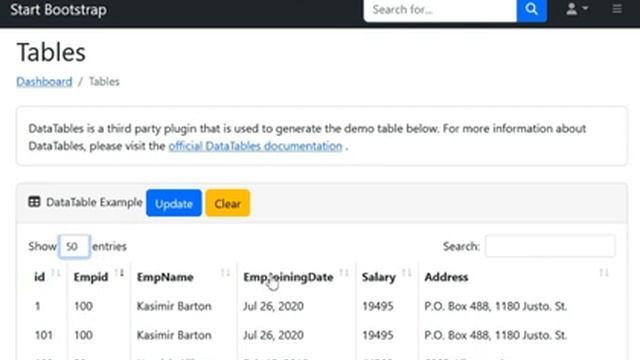The width and height of the screenshot is (640, 360).
Task: Click the EmpName column header text
Action: 165,278
